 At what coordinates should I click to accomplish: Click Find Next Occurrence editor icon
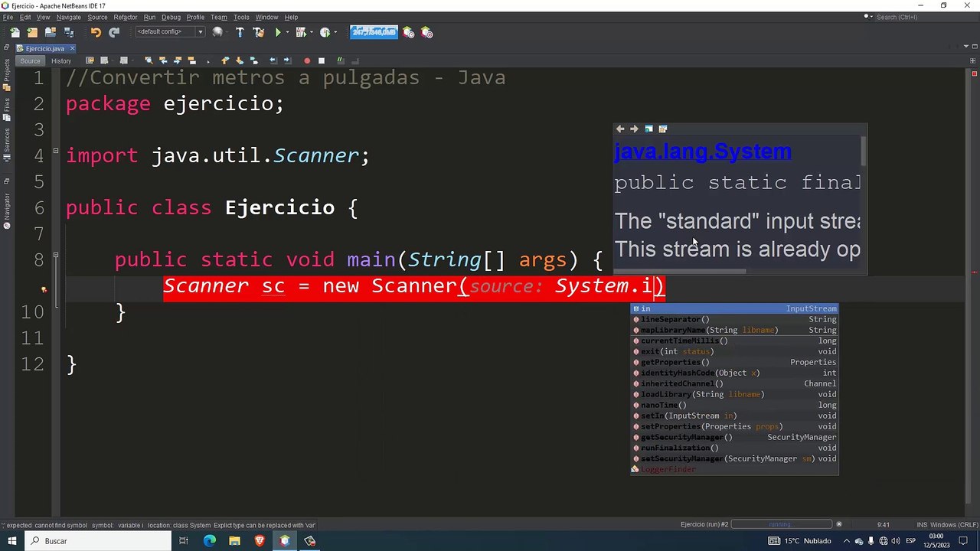(177, 60)
